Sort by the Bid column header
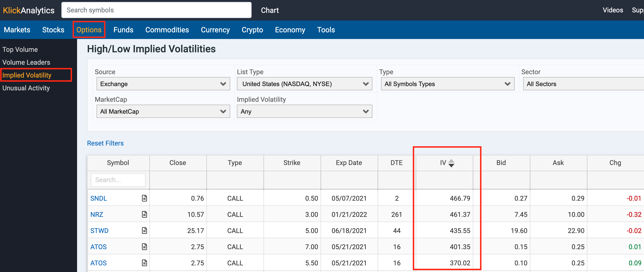The width and height of the screenshot is (644, 272). click(x=501, y=163)
